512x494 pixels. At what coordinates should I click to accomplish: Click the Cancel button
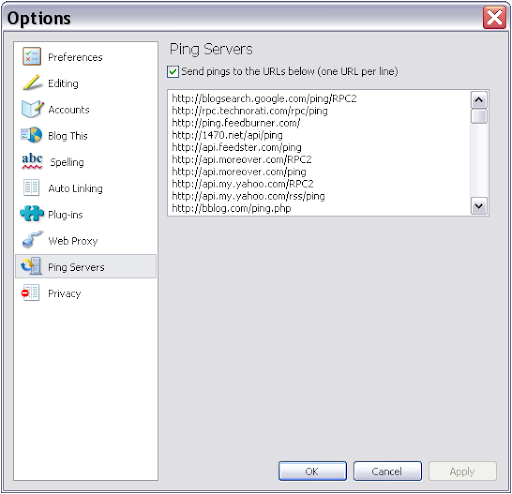[387, 471]
